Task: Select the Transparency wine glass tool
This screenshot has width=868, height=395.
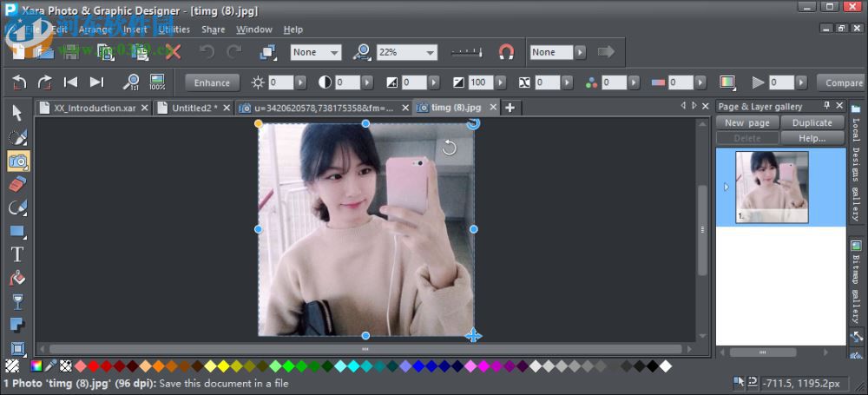Action: (17, 302)
